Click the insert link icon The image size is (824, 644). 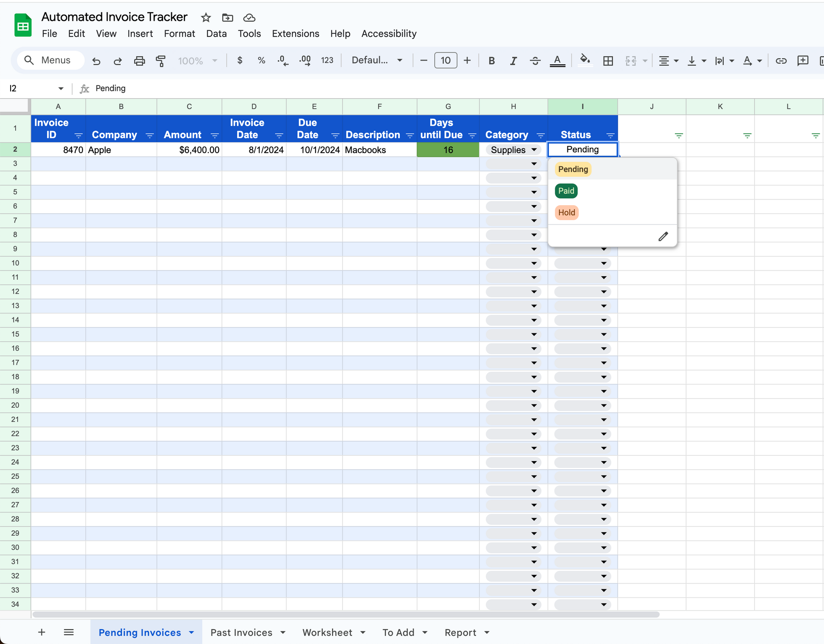[x=781, y=61]
